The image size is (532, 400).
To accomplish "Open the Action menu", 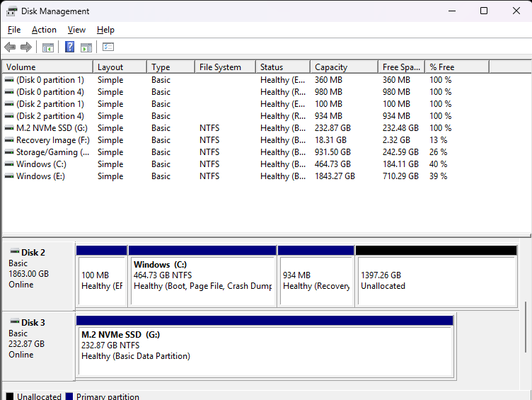I will point(44,30).
